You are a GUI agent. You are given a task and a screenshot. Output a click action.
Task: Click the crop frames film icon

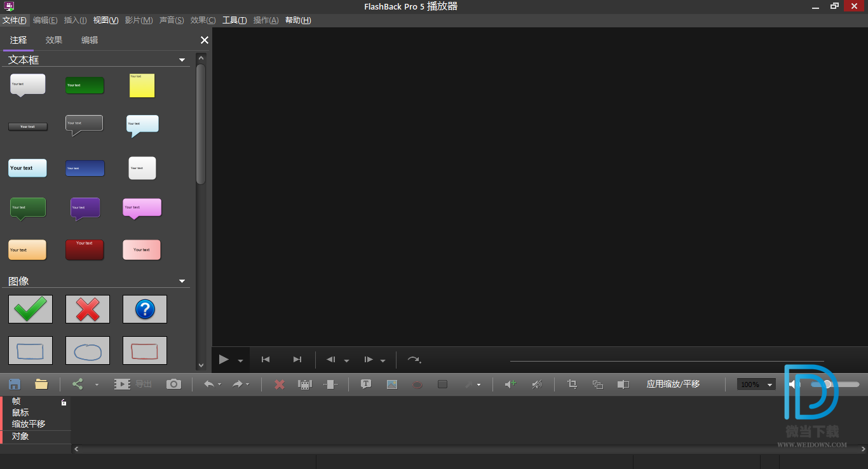coord(305,384)
